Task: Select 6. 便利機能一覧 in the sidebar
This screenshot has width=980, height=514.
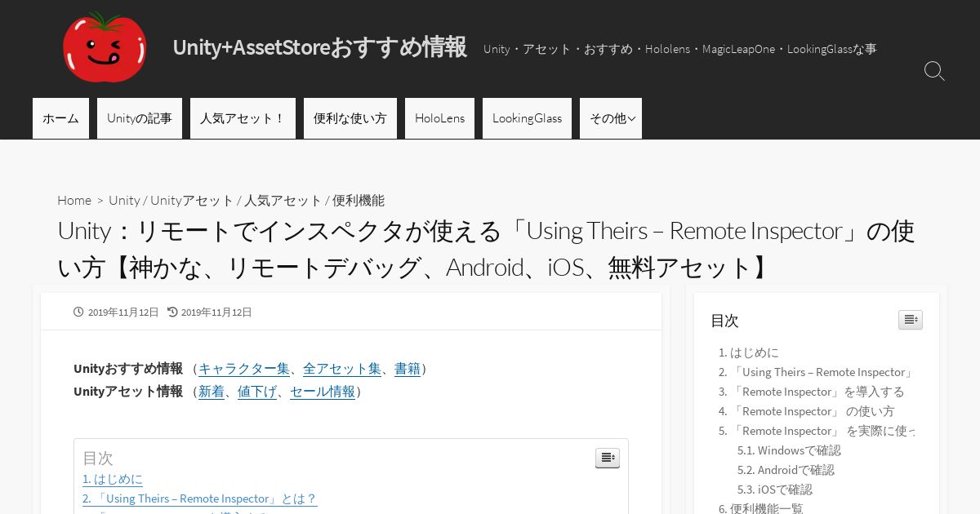Action: point(761,507)
